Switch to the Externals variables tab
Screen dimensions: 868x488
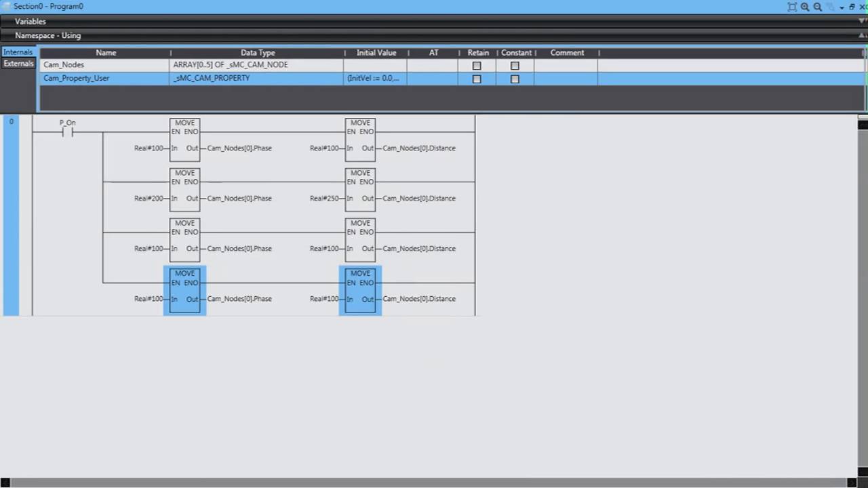click(x=18, y=64)
